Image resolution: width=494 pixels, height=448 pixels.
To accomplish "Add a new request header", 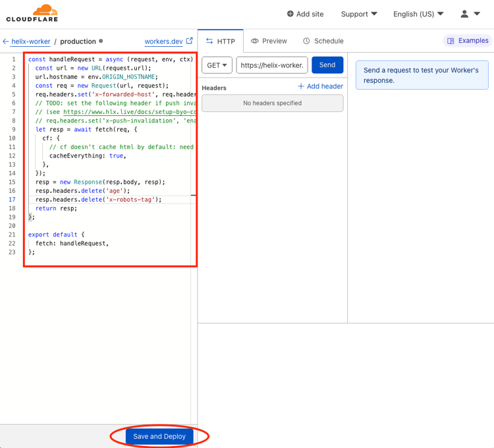I will coord(320,86).
